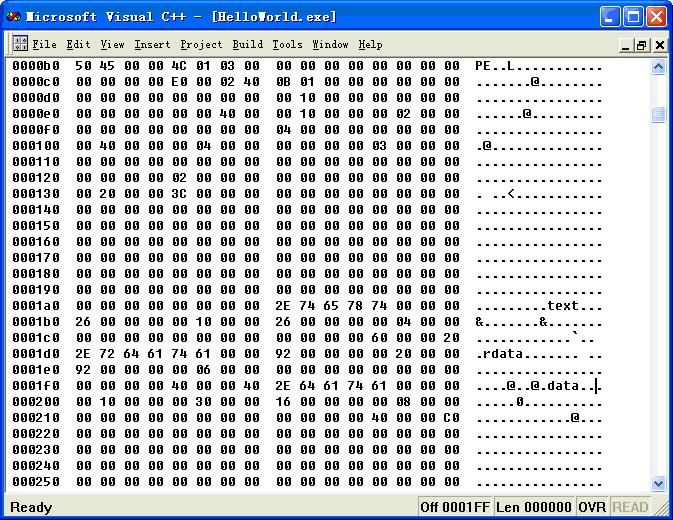Click the scroll-up arrow of the vertical scrollbar
673x520 pixels.
[x=658, y=67]
